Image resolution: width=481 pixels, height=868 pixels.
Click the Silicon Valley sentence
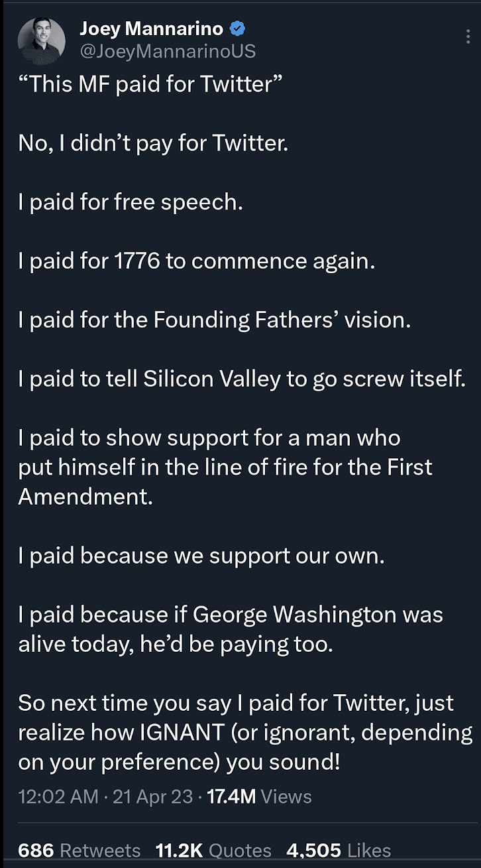[242, 379]
